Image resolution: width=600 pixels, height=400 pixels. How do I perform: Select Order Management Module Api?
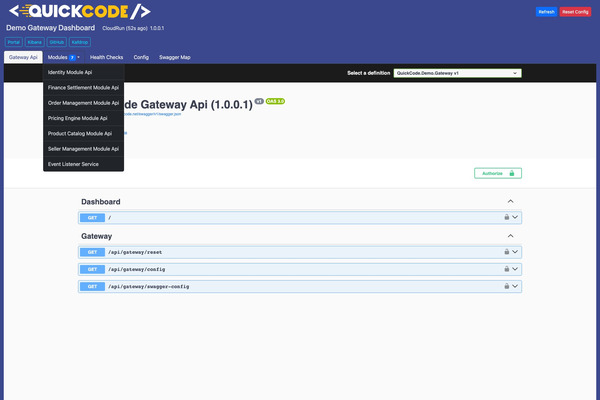(x=83, y=103)
